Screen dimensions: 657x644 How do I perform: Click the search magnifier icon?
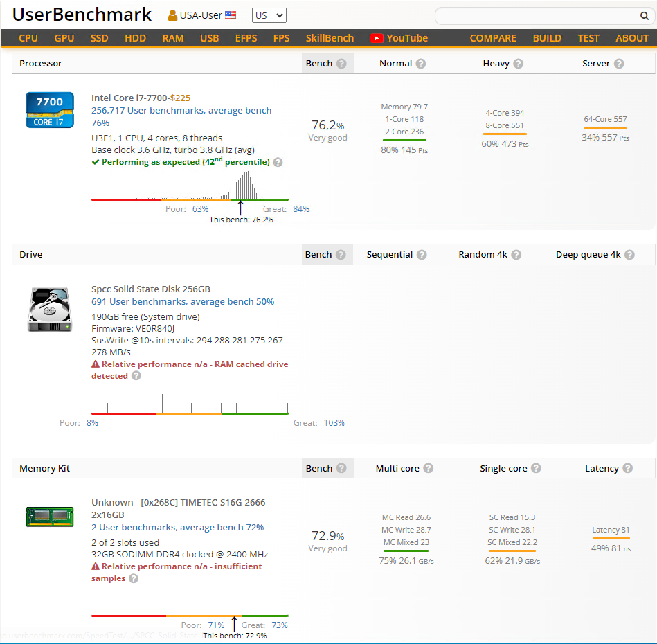pos(644,16)
